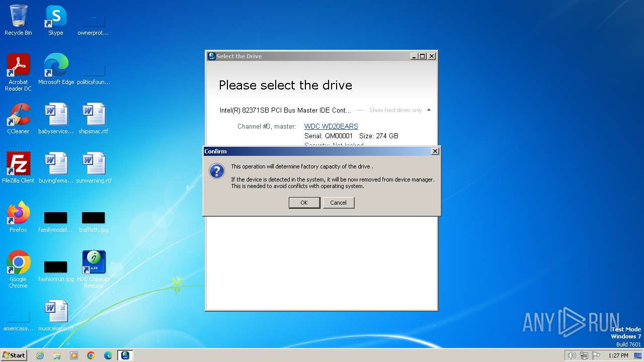The width and height of the screenshot is (644, 362).
Task: Select americasa file on desktop
Action: (18, 320)
